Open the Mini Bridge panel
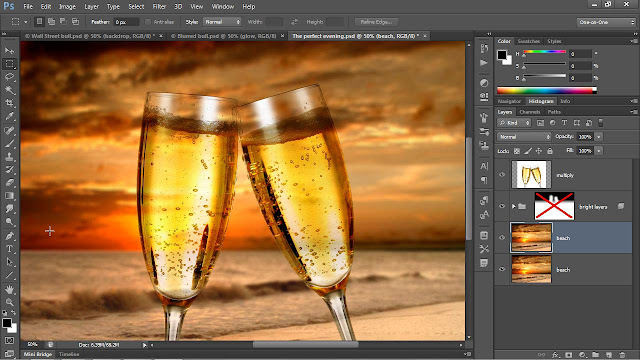Viewport: 640px width, 360px height. pos(38,354)
